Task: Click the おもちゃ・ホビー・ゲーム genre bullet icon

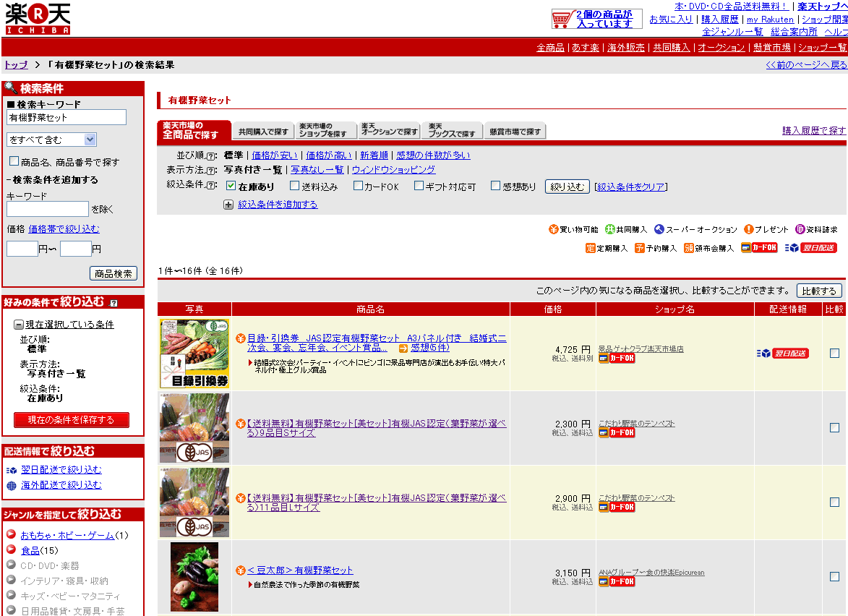Action: [x=11, y=534]
